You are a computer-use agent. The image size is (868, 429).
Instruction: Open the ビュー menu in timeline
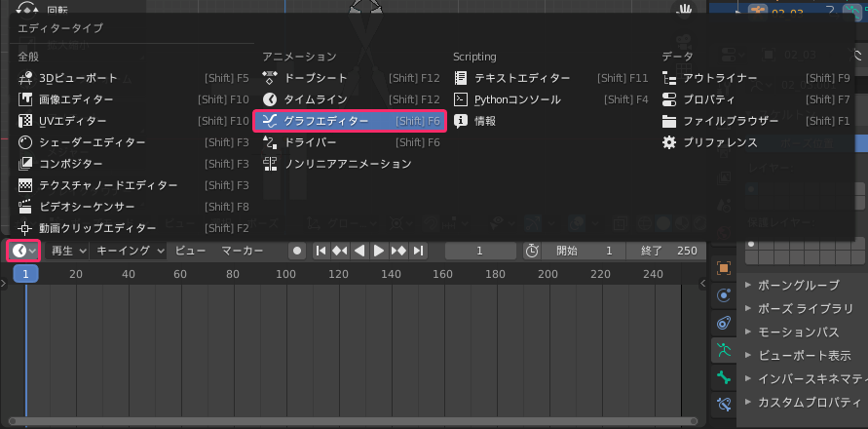point(190,252)
